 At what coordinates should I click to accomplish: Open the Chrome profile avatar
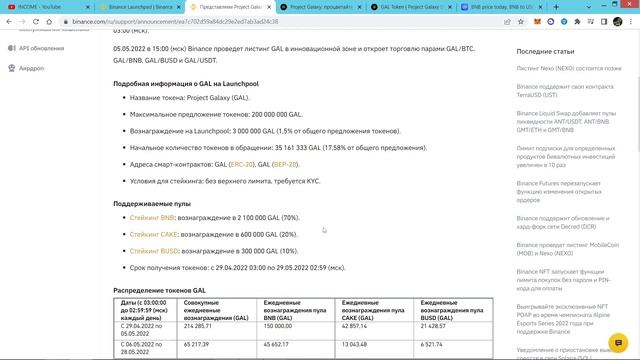[x=618, y=22]
